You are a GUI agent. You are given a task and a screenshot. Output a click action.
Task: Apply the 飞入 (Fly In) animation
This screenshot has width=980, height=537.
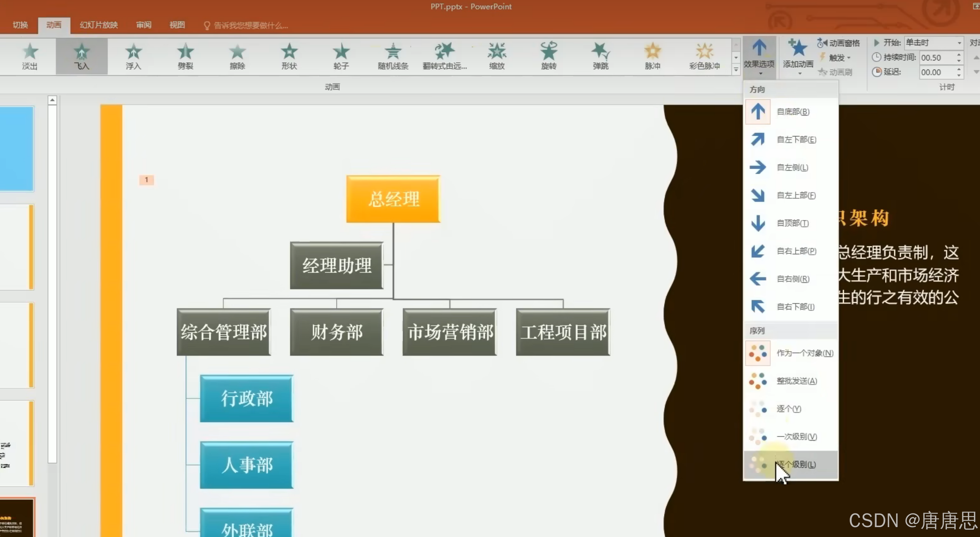(81, 56)
